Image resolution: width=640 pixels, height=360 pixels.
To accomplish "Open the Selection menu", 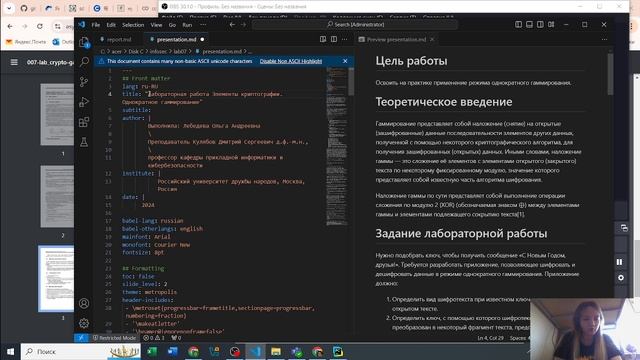I will pyautogui.click(x=133, y=25).
